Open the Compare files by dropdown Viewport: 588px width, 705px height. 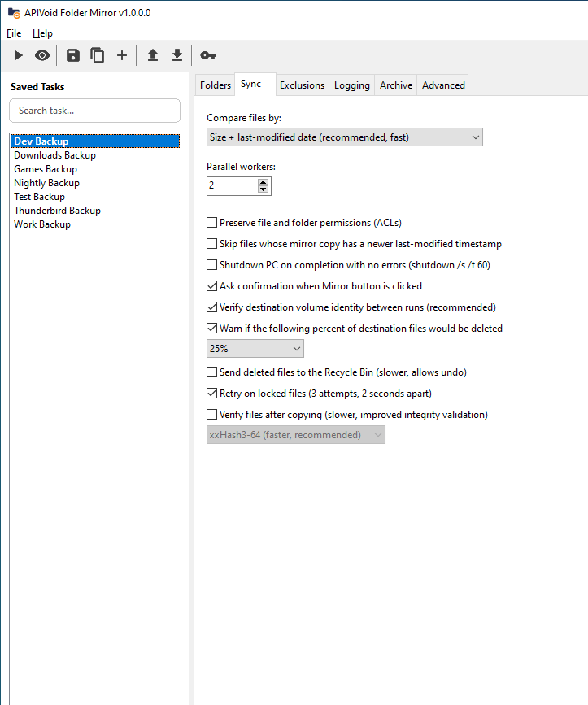tap(345, 137)
